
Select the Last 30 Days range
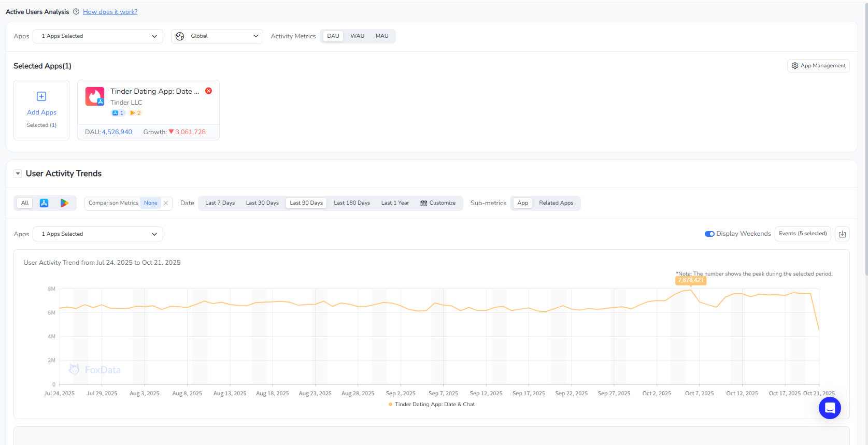262,203
